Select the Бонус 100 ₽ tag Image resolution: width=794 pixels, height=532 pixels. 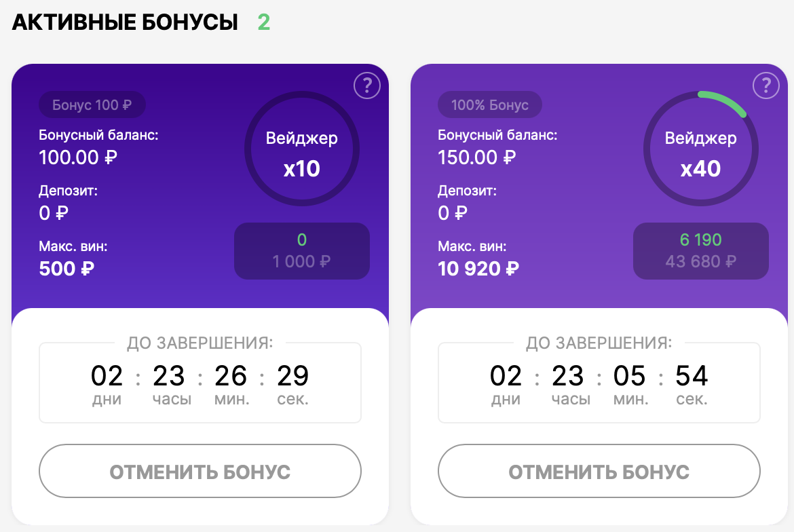(x=92, y=105)
